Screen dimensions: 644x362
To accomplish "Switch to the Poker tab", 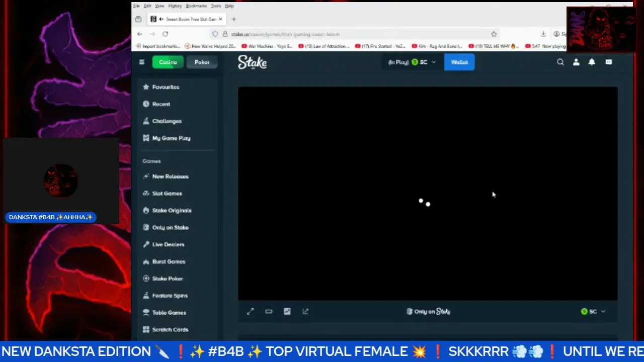I will pyautogui.click(x=202, y=62).
